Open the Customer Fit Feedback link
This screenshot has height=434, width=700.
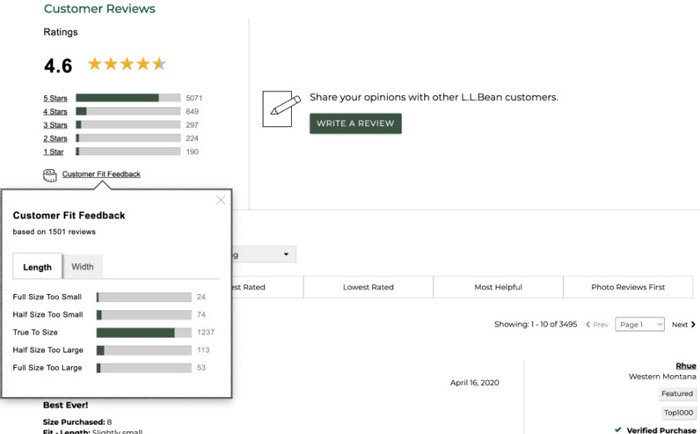[x=101, y=174]
